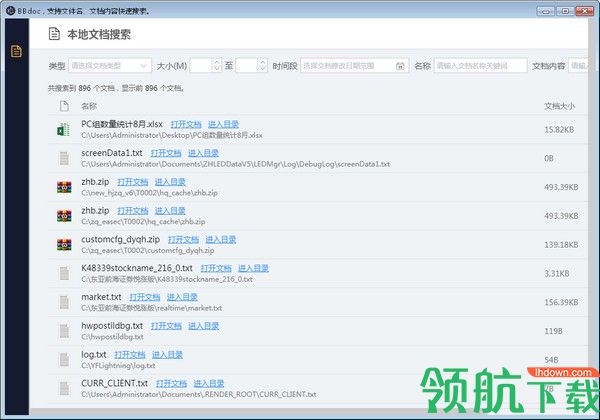Click the 文档大小 column header
Viewport: 600px width, 420px height.
[559, 106]
